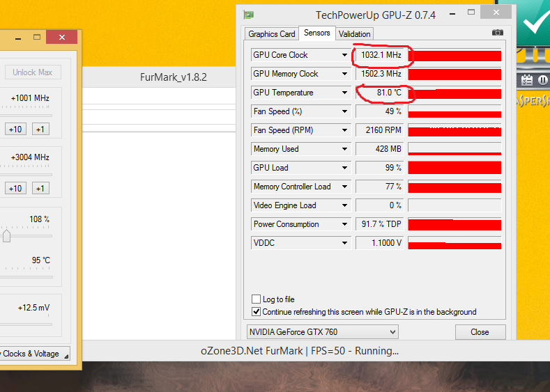The height and width of the screenshot is (392, 550).
Task: Click the pause icon in Kaspersky gadget
Action: 542,80
